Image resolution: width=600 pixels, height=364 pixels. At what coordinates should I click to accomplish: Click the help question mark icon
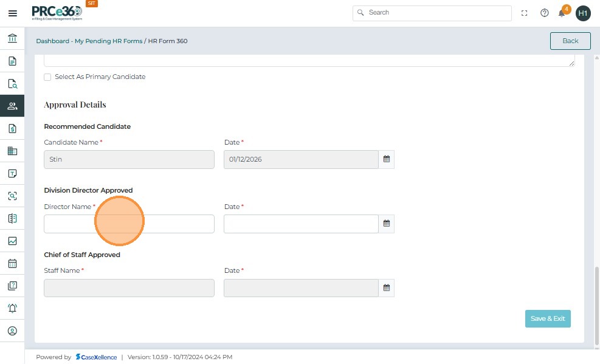(x=545, y=13)
